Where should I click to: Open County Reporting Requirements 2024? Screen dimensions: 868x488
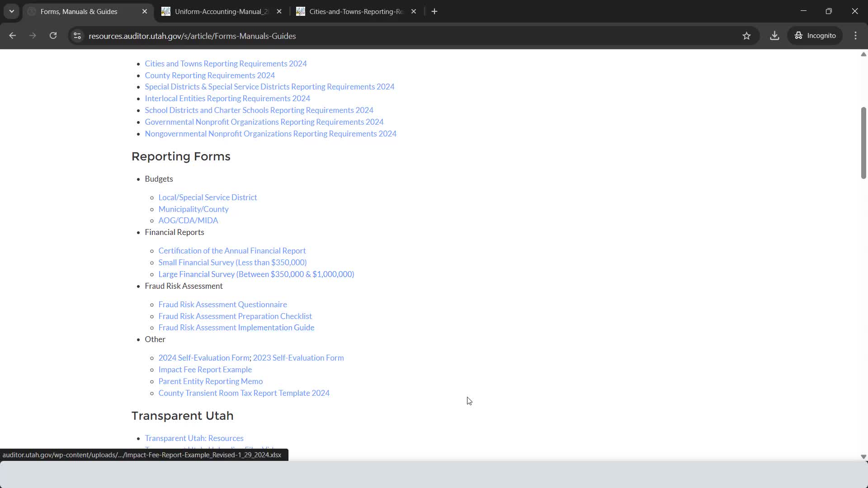[209, 75]
